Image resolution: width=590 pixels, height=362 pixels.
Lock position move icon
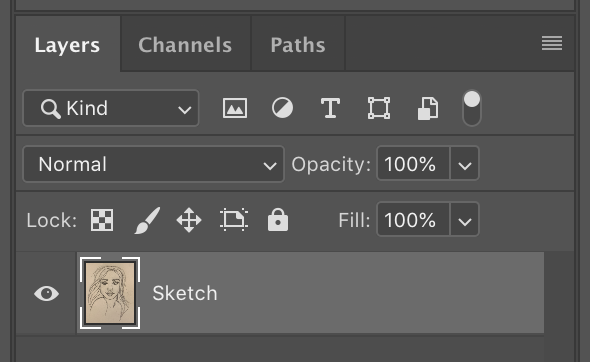click(189, 220)
